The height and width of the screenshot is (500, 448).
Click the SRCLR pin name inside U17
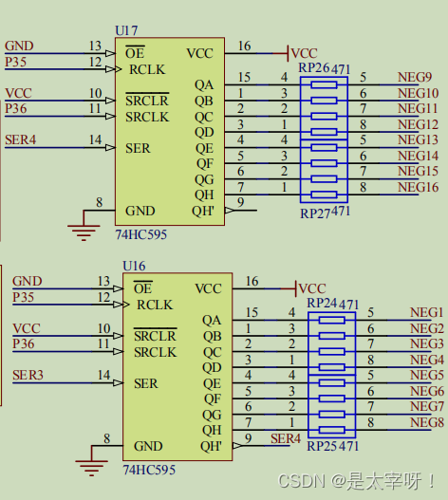147,101
